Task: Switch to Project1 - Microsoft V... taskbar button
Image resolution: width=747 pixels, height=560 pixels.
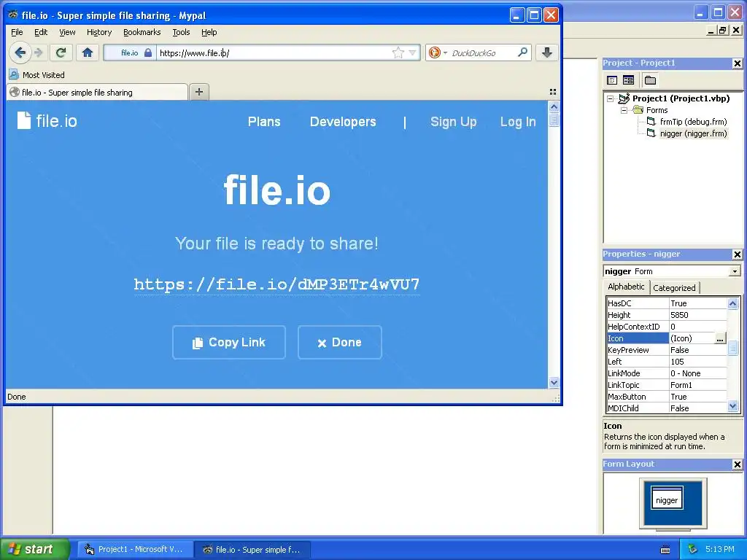Action: tap(135, 549)
